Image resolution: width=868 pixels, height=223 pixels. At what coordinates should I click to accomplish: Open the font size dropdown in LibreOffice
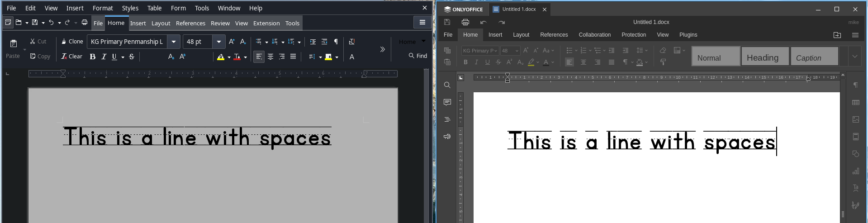click(219, 42)
